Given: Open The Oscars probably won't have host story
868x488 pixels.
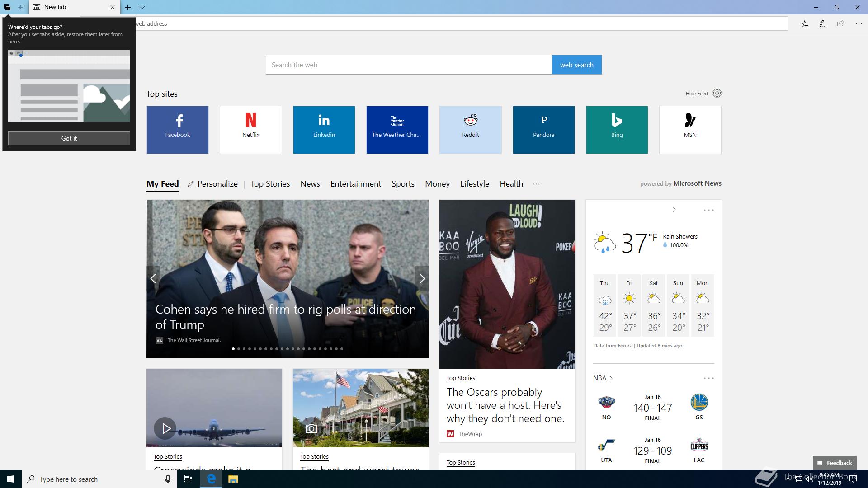Looking at the screenshot, I should [505, 405].
